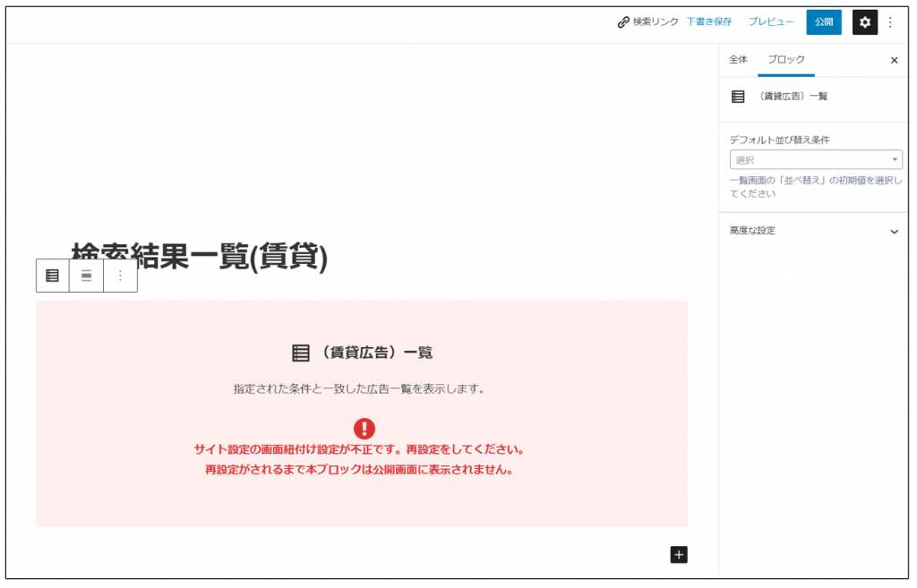Viewport: 917px width, 588px height.
Task: Open the デフォルト並び替え条件 dropdown
Action: [815, 160]
